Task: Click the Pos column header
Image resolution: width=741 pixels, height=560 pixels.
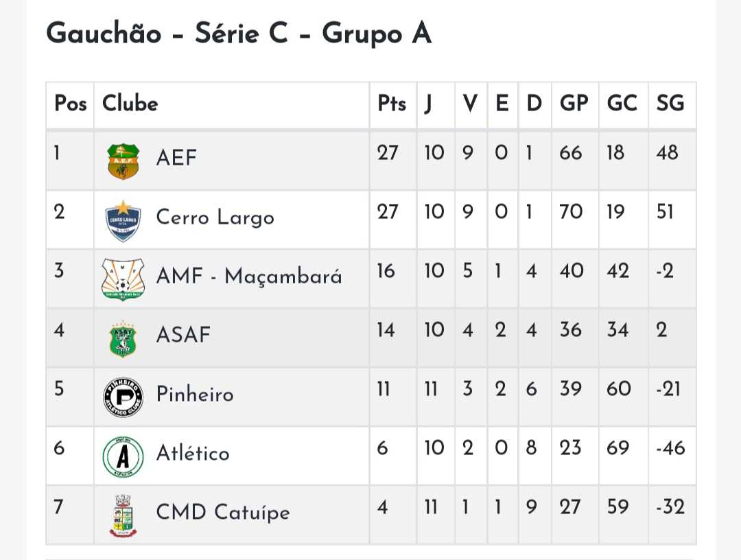Action: point(71,104)
